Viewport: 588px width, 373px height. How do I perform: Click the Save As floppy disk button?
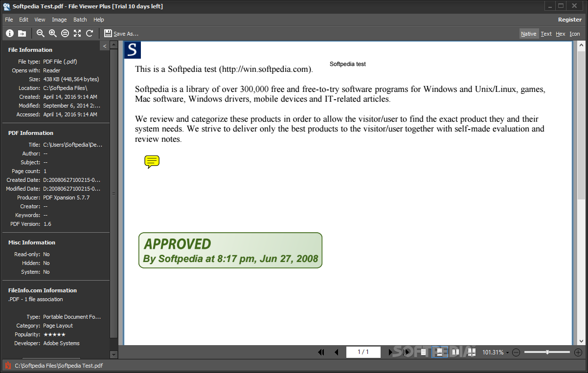point(121,33)
